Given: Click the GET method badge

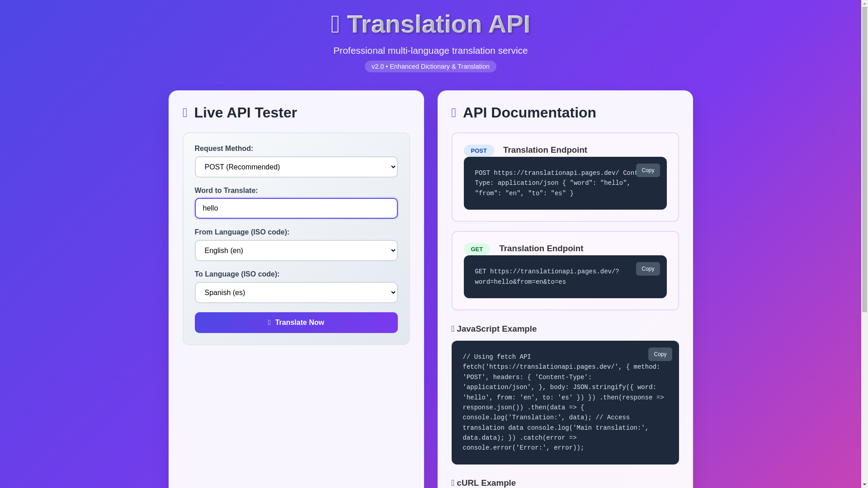Looking at the screenshot, I should 476,249.
